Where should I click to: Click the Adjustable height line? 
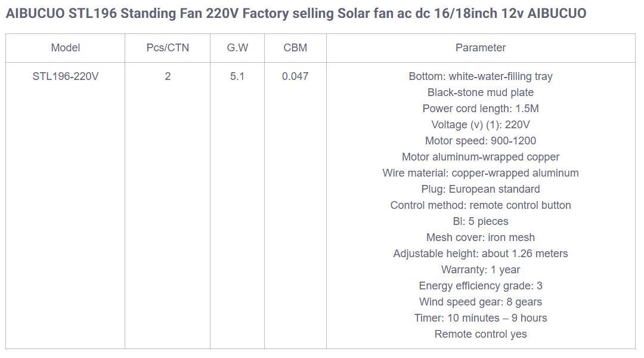[481, 254]
